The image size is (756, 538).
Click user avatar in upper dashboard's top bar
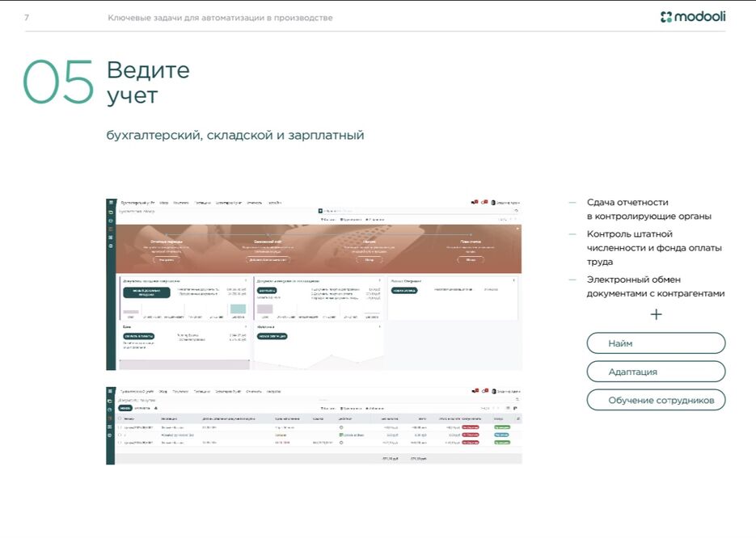(493, 202)
